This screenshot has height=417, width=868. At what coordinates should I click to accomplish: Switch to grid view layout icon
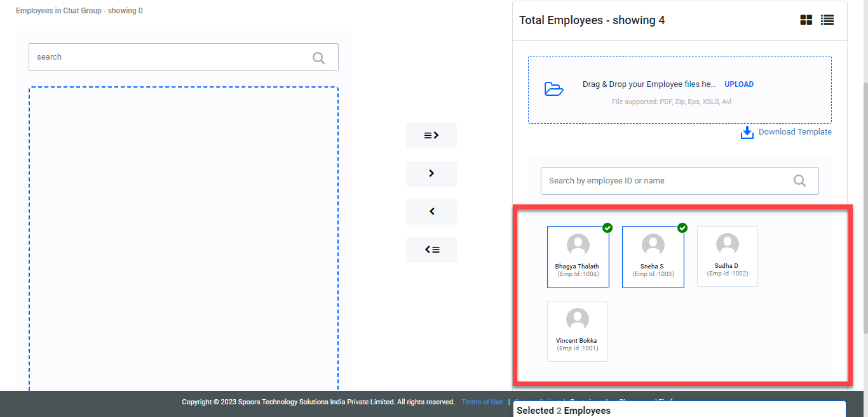click(x=806, y=20)
